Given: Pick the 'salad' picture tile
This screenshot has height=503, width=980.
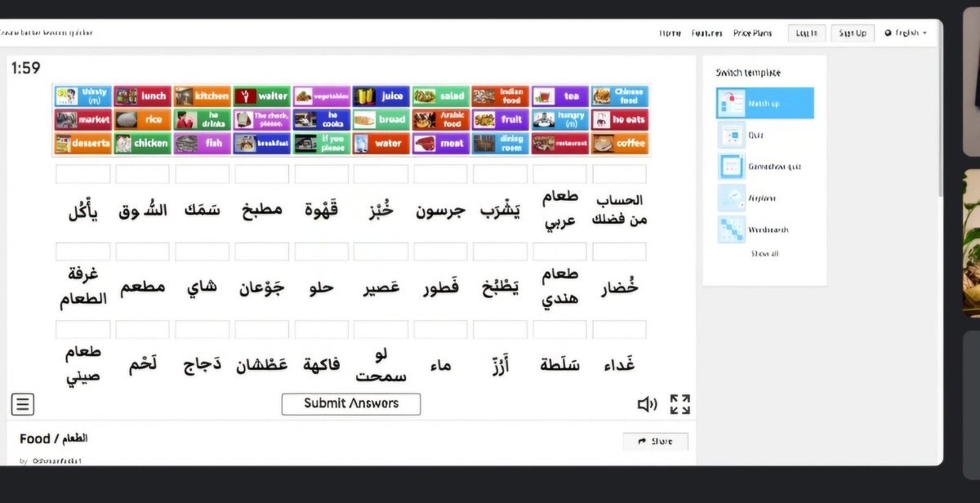Looking at the screenshot, I should point(441,96).
